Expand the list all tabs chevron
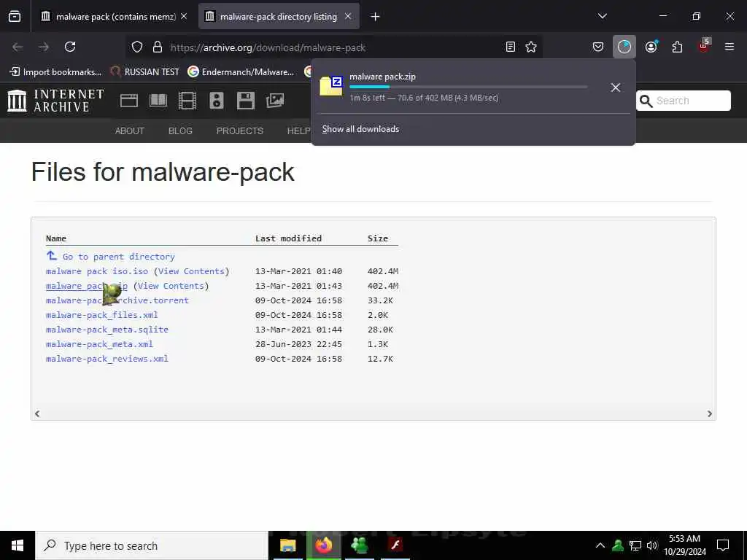 602,16
